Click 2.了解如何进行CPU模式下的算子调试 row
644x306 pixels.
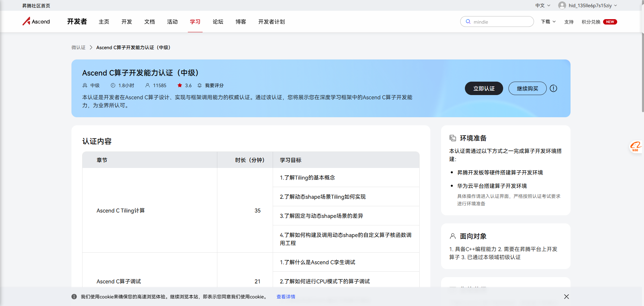(x=346, y=281)
